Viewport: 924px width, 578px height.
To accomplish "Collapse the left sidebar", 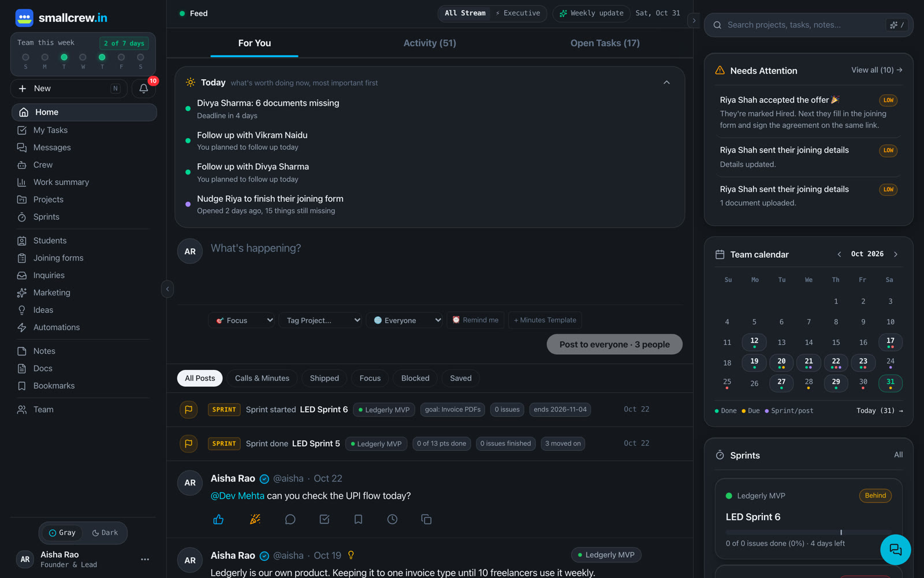I will [x=167, y=289].
